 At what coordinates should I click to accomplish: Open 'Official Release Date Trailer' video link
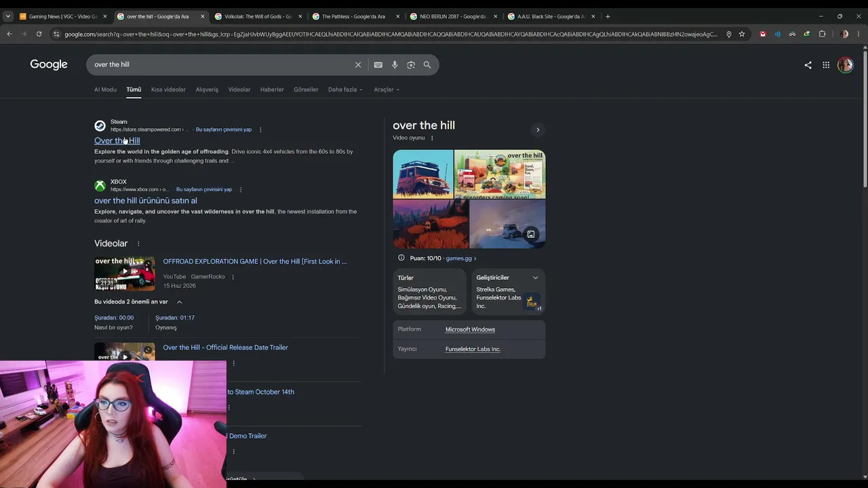coord(226,348)
